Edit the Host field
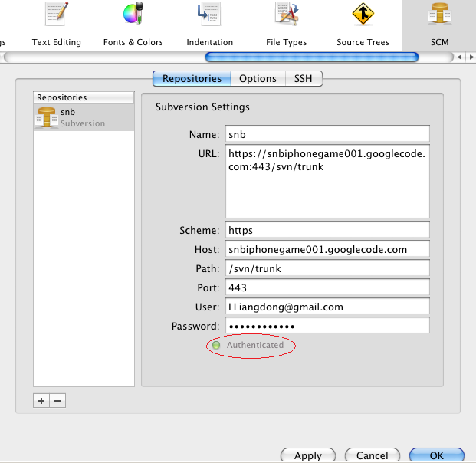This screenshot has width=476, height=463. coord(327,248)
